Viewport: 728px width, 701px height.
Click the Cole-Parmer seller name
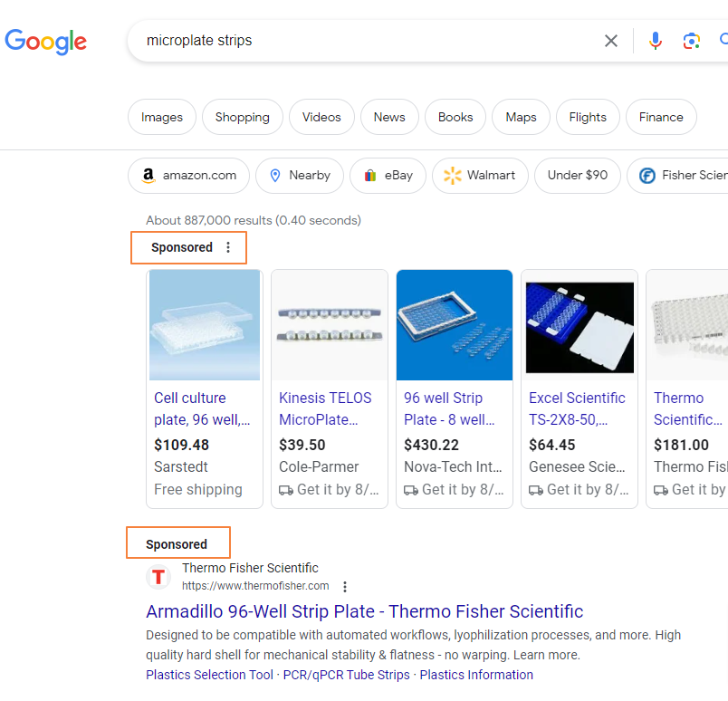point(319,466)
